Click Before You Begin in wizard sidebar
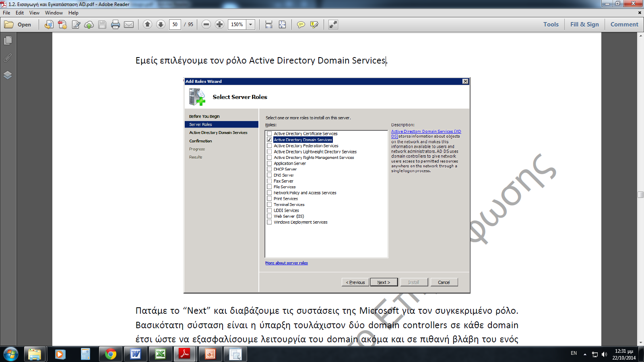The height and width of the screenshot is (362, 644). pyautogui.click(x=204, y=116)
